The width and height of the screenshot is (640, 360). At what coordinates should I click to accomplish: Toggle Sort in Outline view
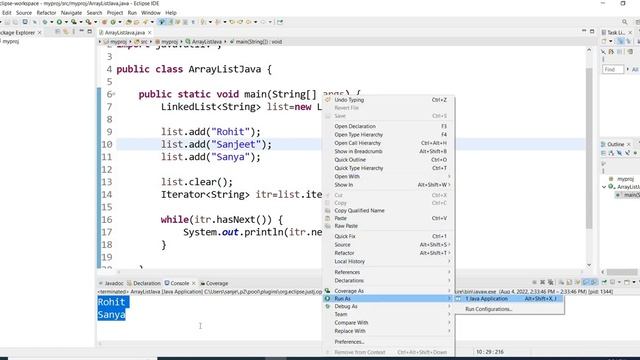click(x=611, y=153)
